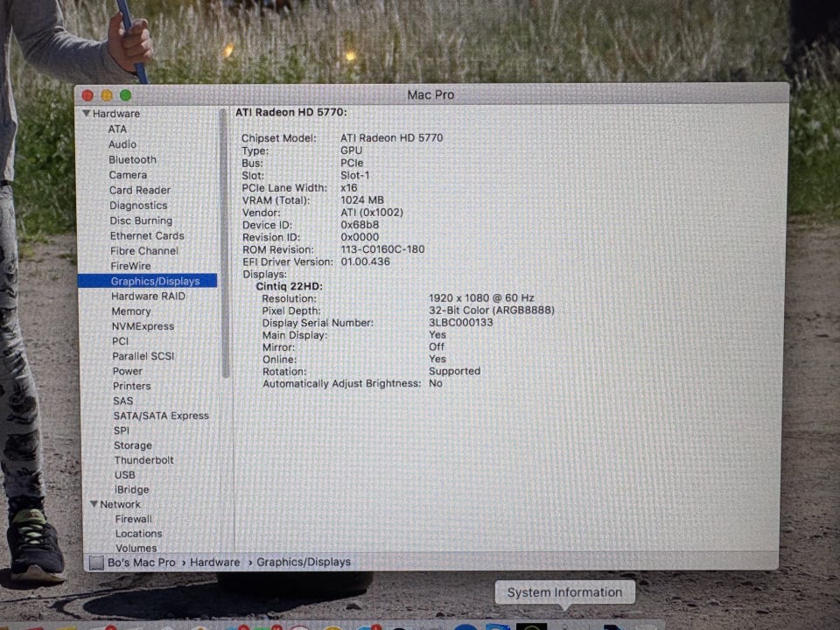Viewport: 840px width, 630px height.
Task: Select ATA in the Hardware list
Action: [117, 129]
